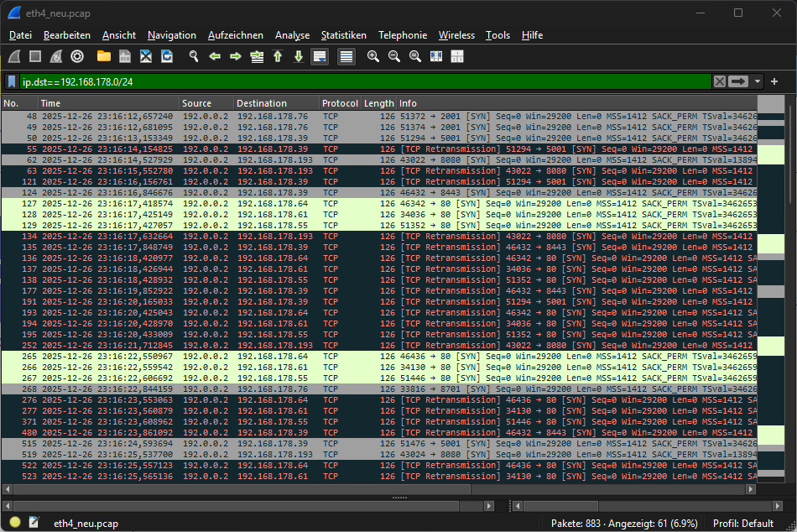Go forward in packet history with the right arrow
Image resolution: width=797 pixels, height=532 pixels.
tap(236, 56)
